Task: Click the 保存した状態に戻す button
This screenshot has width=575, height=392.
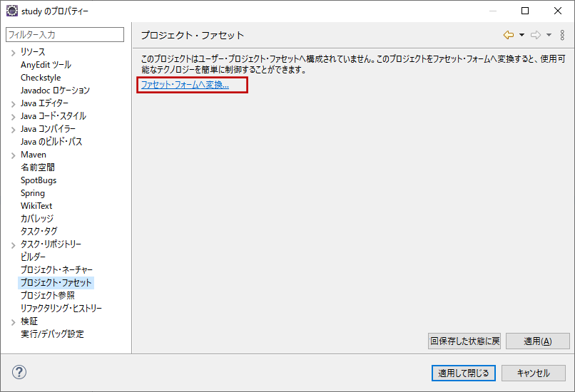Action: pos(464,341)
